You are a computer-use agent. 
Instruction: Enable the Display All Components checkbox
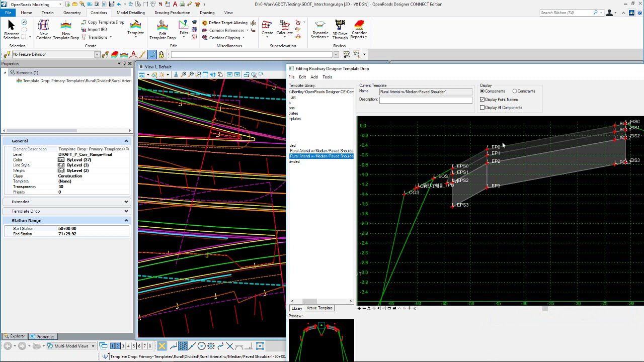(x=482, y=108)
